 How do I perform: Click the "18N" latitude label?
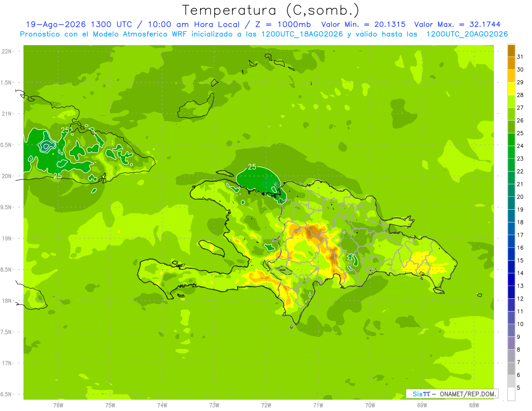[x=7, y=301]
